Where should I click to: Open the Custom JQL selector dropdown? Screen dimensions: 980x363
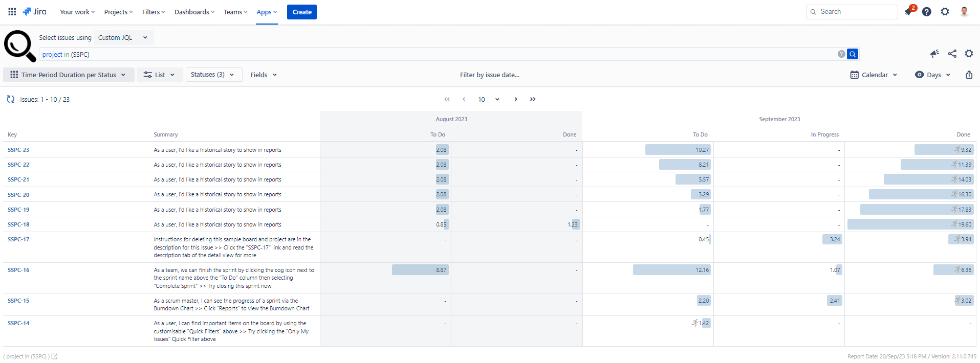point(123,37)
